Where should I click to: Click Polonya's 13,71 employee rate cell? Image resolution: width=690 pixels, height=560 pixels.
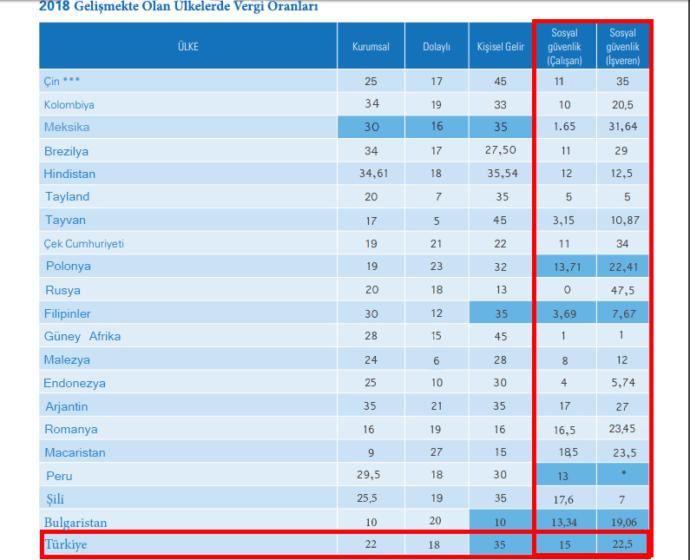pyautogui.click(x=565, y=267)
